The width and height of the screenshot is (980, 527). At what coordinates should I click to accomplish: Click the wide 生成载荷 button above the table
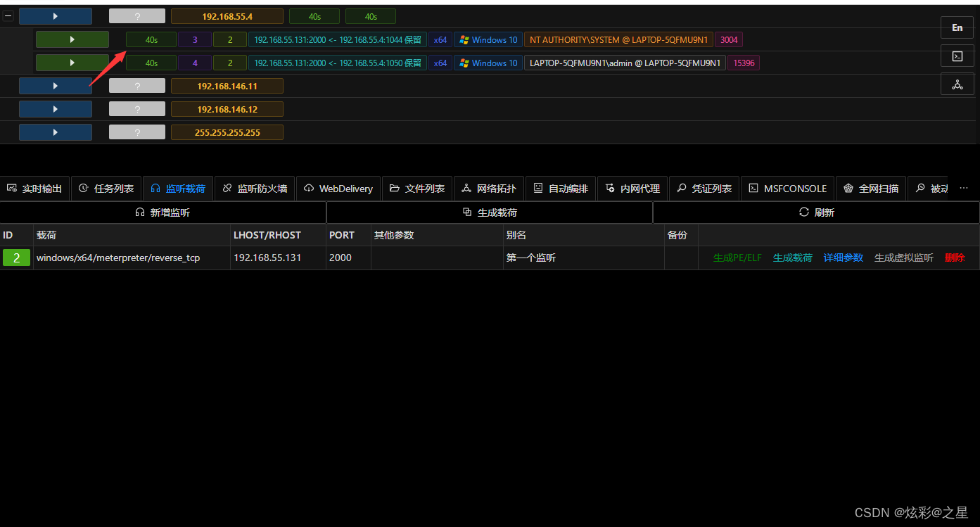[490, 212]
